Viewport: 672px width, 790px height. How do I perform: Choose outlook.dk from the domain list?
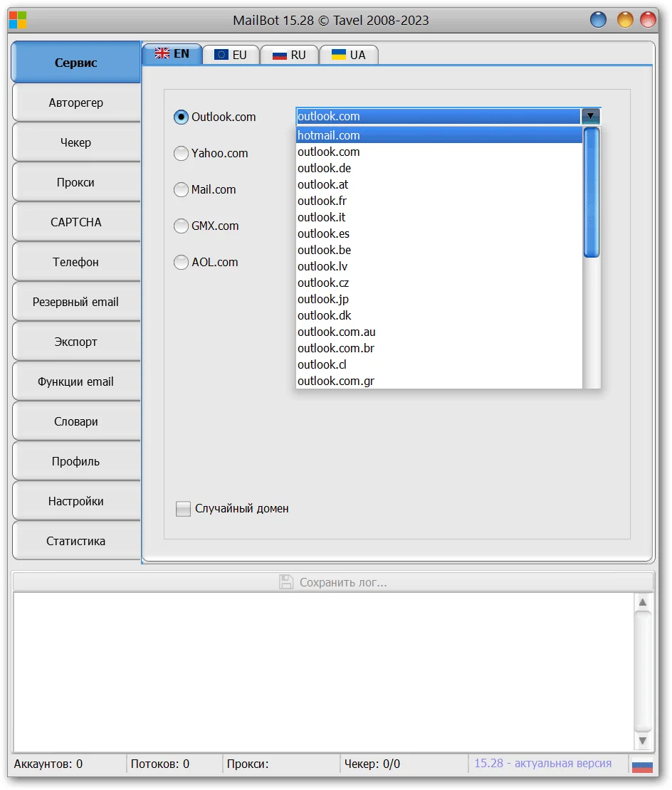(x=439, y=315)
